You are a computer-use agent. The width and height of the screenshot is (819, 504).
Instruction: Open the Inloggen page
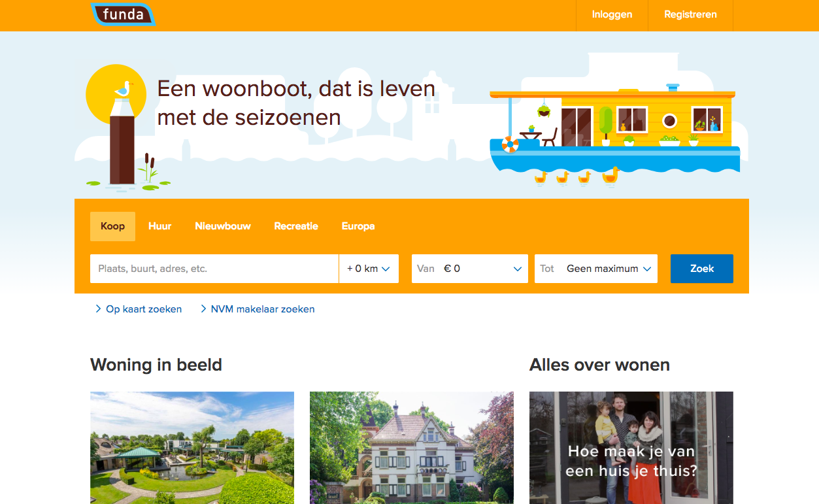point(612,14)
